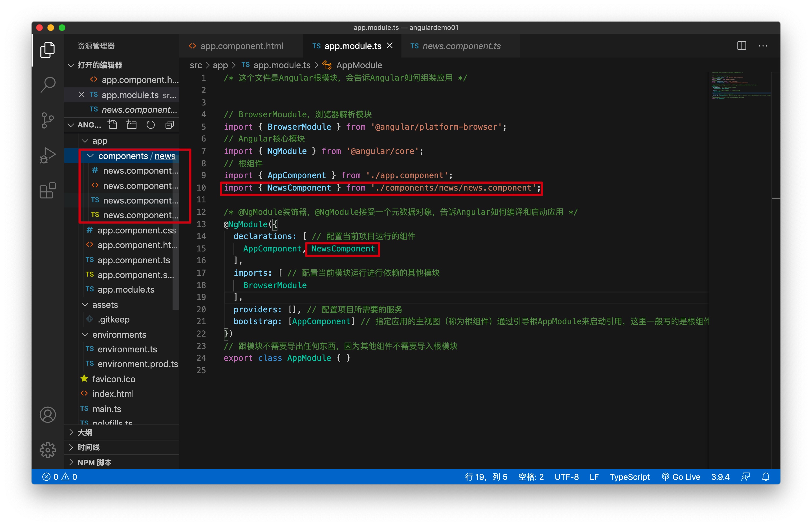The height and width of the screenshot is (526, 812).
Task: Click UTF-8 encoding in status bar
Action: point(566,477)
